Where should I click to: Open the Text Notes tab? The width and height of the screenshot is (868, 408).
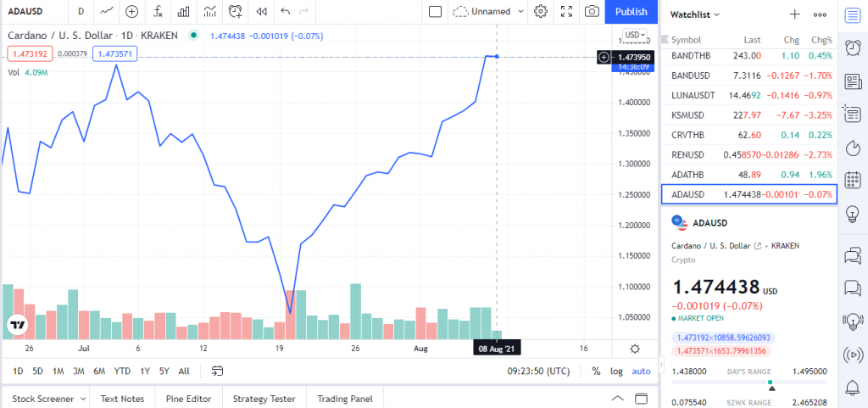122,399
